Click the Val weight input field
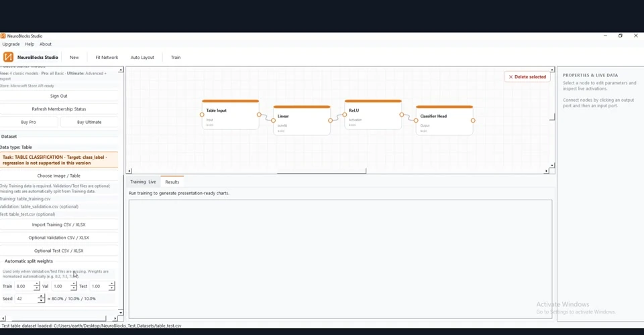 (61, 286)
